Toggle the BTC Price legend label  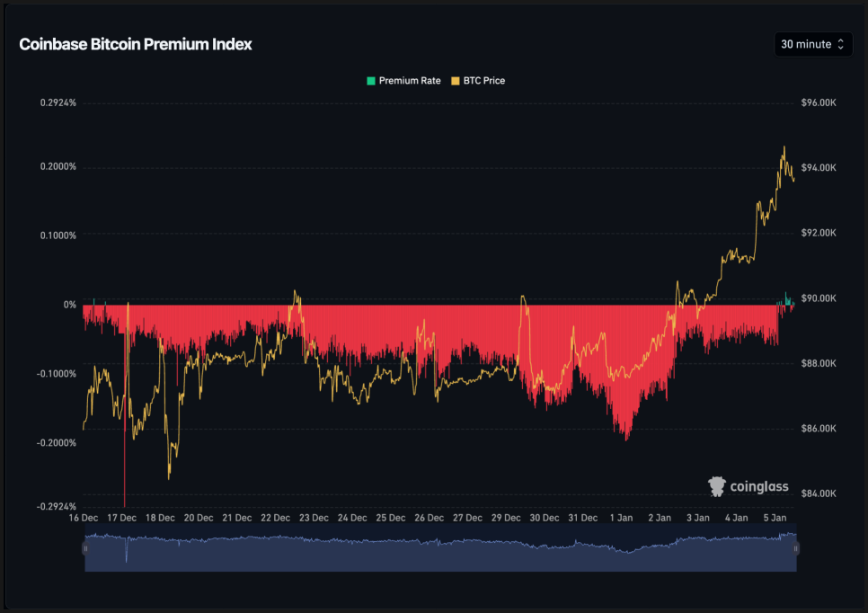[x=483, y=81]
